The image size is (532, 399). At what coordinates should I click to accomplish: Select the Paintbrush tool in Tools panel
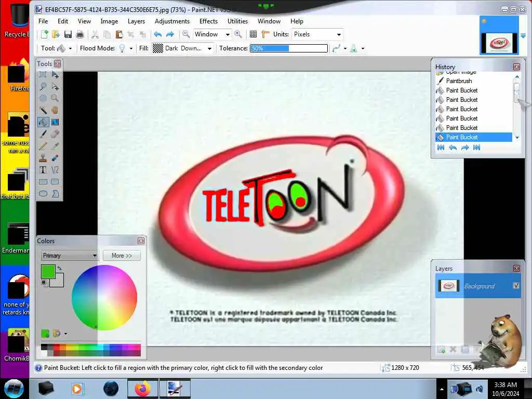coord(43,134)
